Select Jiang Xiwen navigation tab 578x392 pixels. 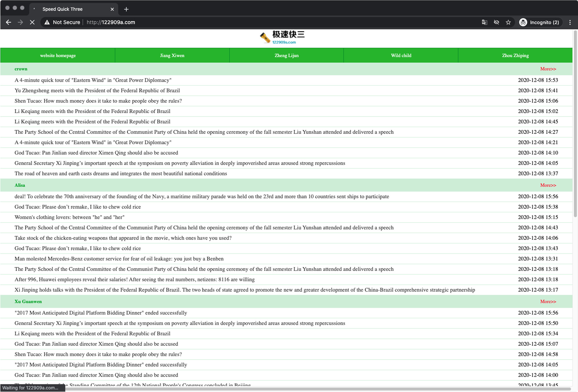[x=172, y=56]
